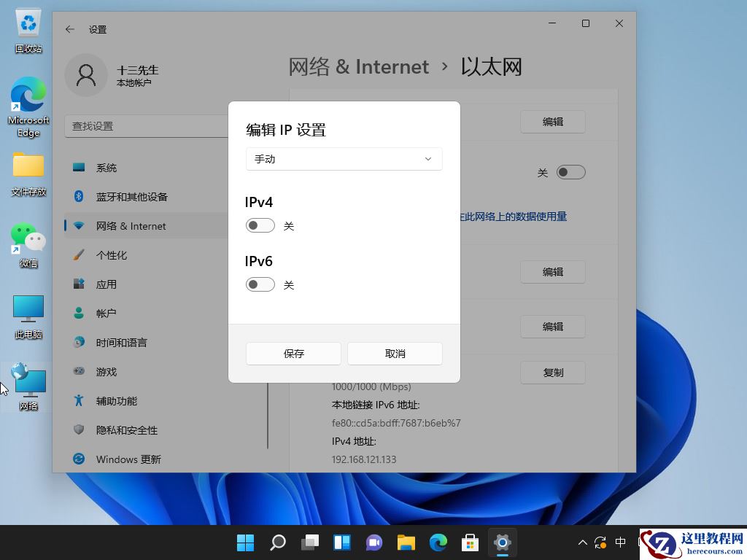Enable the IPv4 toggle
This screenshot has height=560, width=747.
coord(260,225)
